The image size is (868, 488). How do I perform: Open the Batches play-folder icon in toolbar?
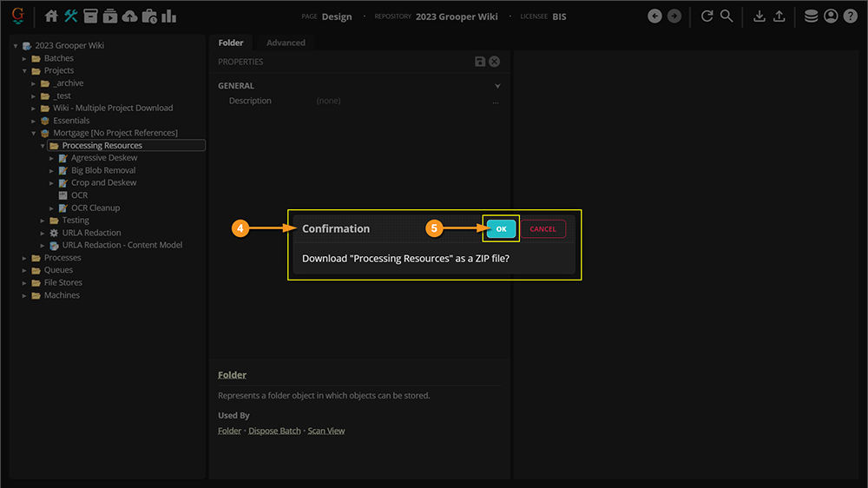point(110,16)
